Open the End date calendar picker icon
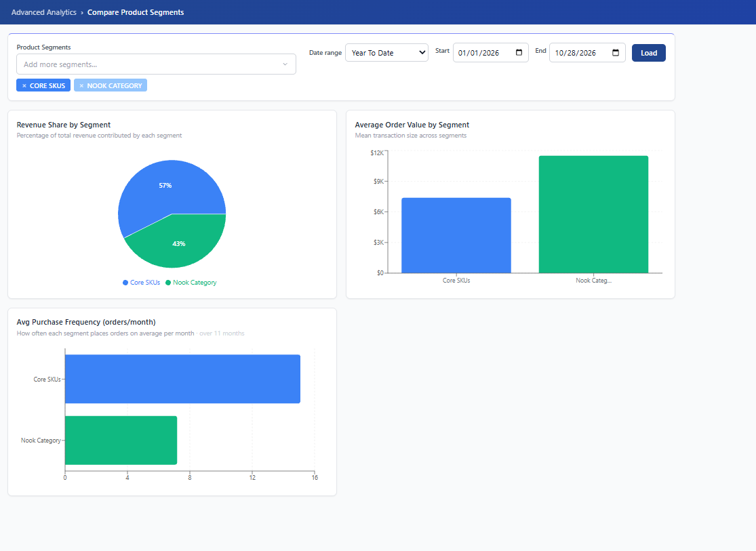 point(616,53)
